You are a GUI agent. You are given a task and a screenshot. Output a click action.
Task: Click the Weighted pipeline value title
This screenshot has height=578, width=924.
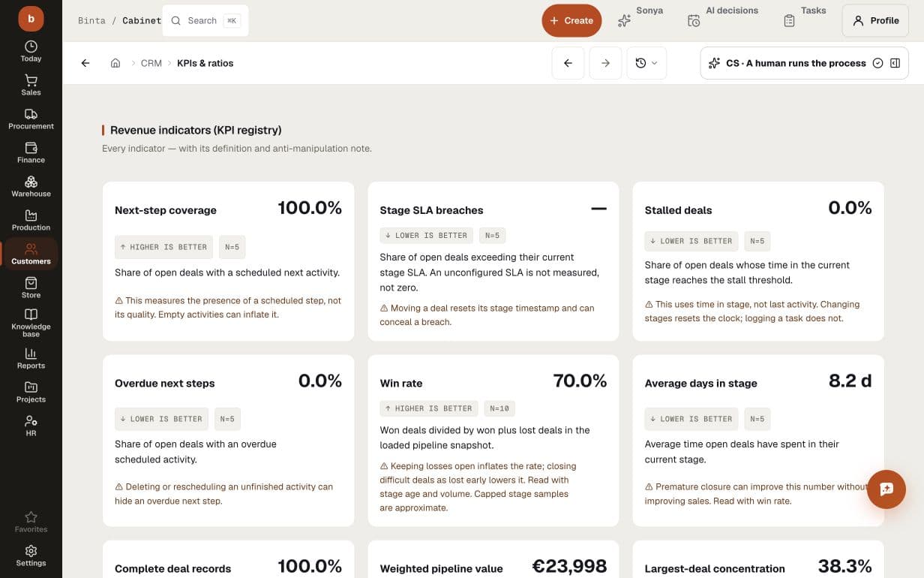click(442, 569)
